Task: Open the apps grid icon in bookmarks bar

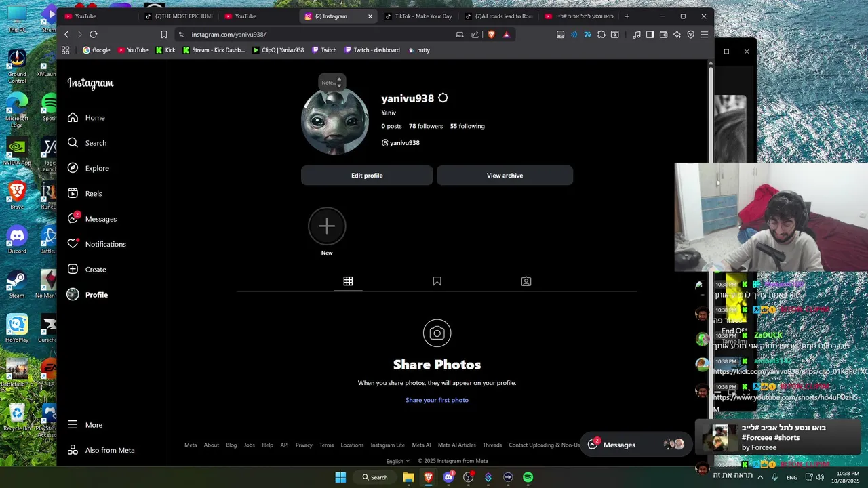Action: click(x=66, y=50)
